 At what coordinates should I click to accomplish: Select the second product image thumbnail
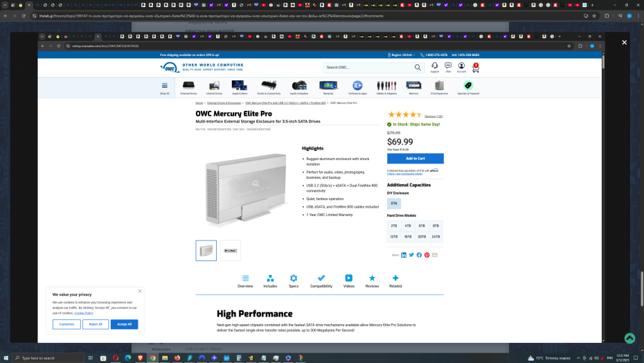point(231,251)
